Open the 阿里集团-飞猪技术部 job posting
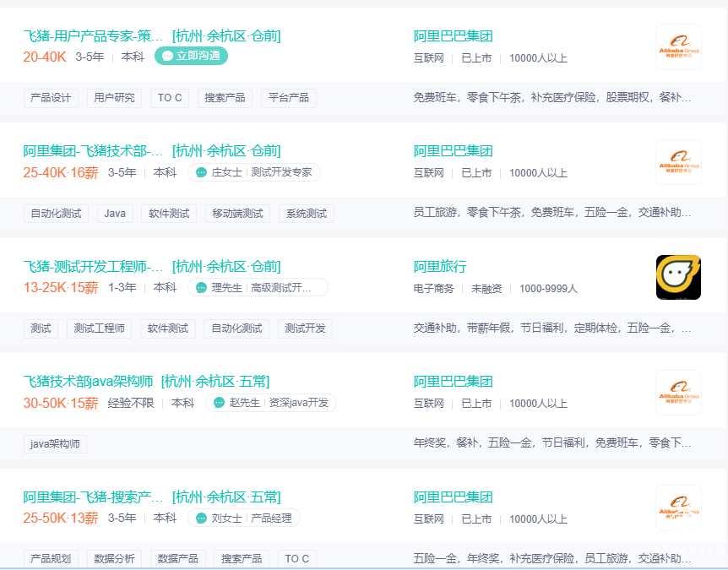The image size is (728, 570). [93, 151]
